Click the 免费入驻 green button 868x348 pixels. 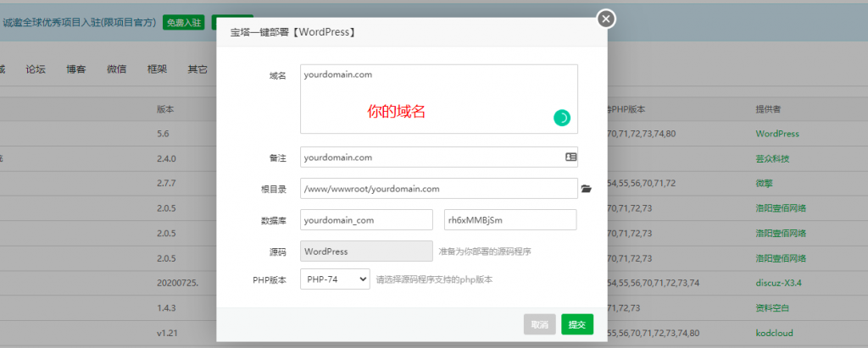pos(184,23)
